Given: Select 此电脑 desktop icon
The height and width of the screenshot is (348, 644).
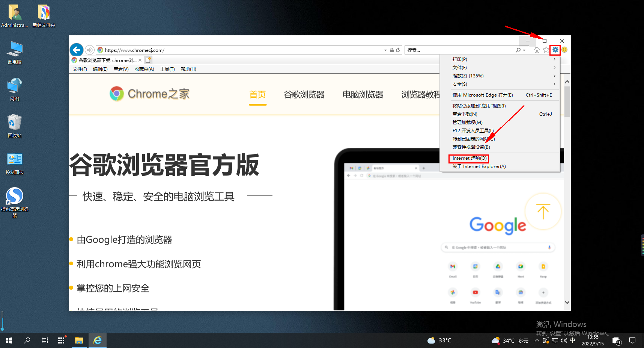Looking at the screenshot, I should [x=15, y=53].
